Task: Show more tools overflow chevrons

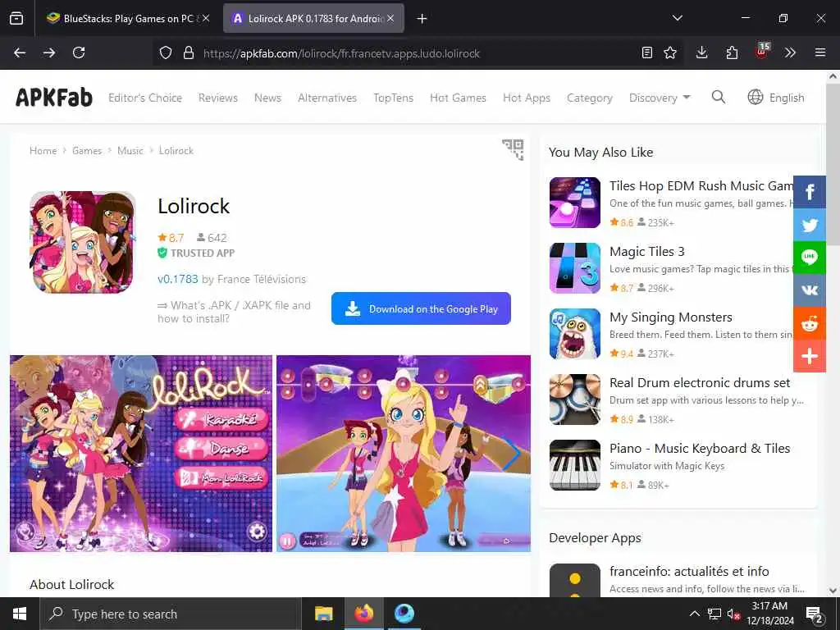Action: 790,52
